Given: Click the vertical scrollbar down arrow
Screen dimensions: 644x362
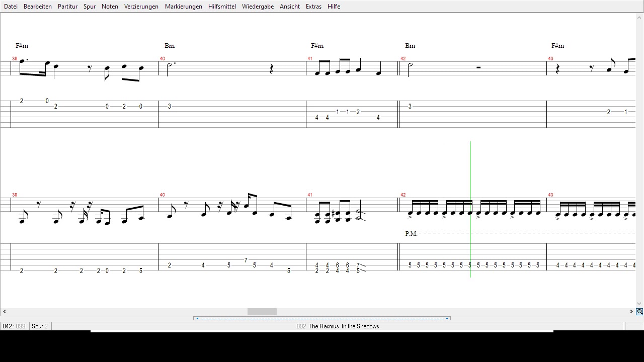Looking at the screenshot, I should point(639,304).
